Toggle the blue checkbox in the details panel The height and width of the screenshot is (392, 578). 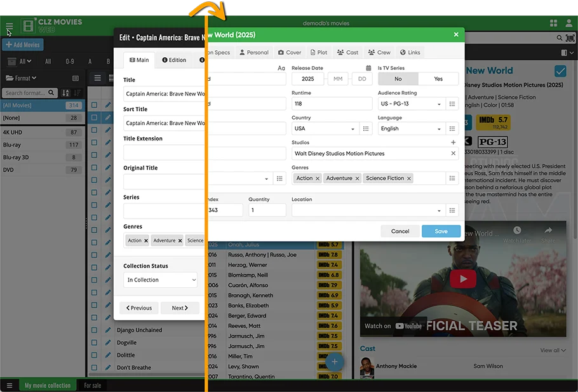pos(560,71)
